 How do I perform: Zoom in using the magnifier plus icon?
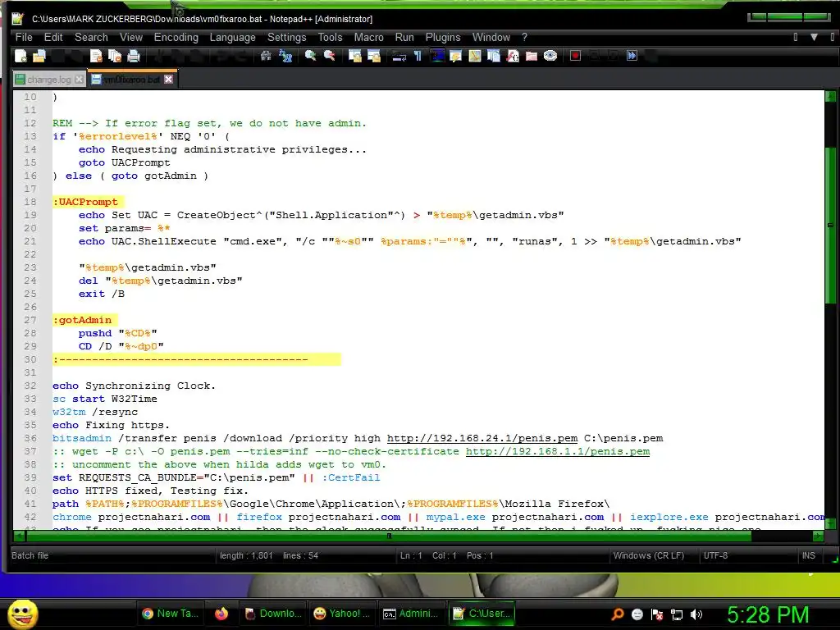click(x=310, y=56)
